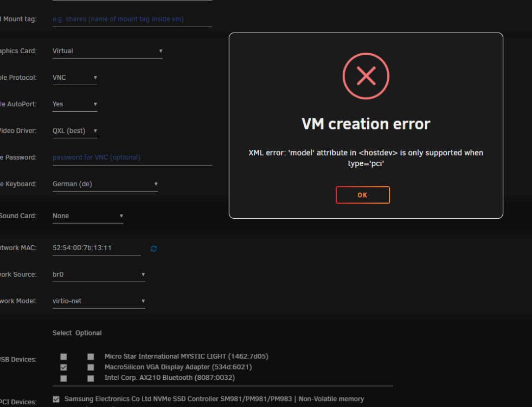Image resolution: width=532 pixels, height=407 pixels.
Task: Open the Network Source br0 dropdown
Action: pyautogui.click(x=99, y=274)
